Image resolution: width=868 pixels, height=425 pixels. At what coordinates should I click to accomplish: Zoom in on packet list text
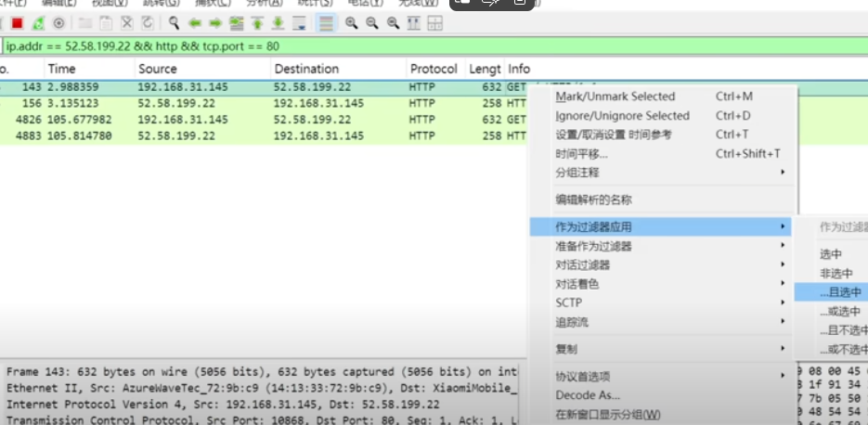click(x=352, y=23)
